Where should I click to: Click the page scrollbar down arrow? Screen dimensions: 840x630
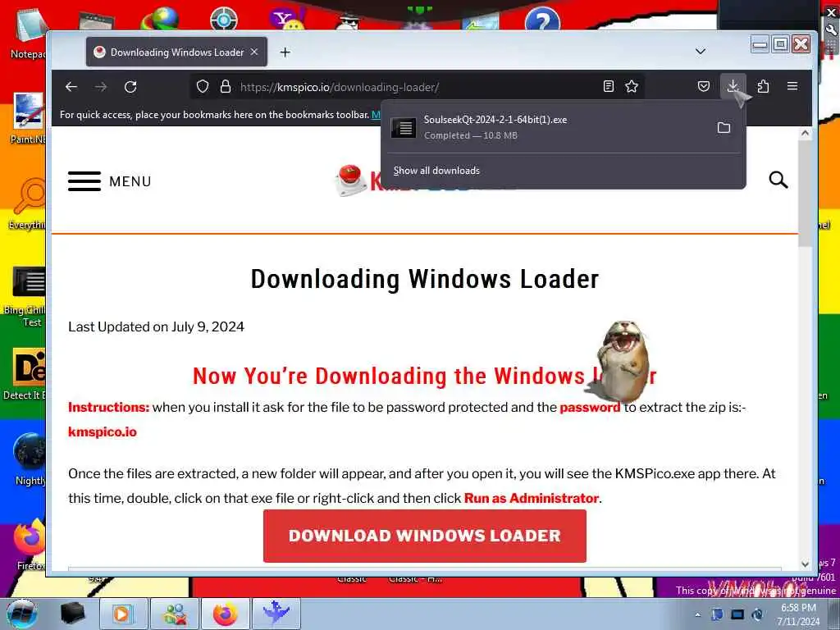[805, 564]
